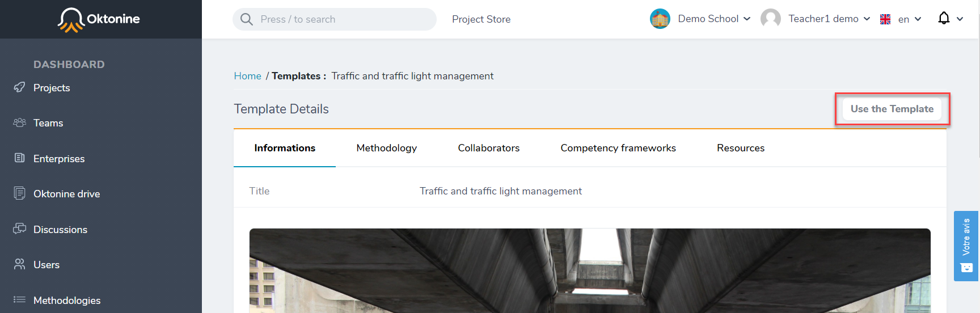Click the Discussions chat bubbles icon
The image size is (980, 313).
[19, 229]
